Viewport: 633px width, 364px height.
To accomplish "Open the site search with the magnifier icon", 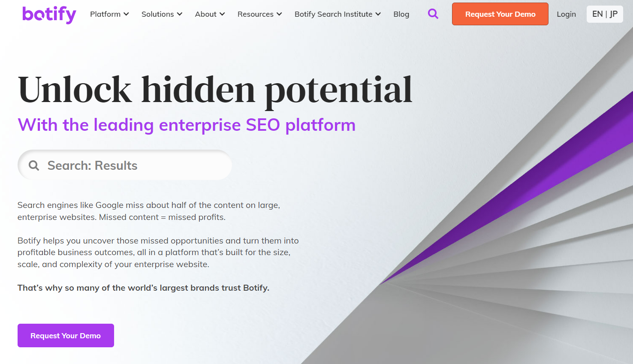I will pos(433,14).
